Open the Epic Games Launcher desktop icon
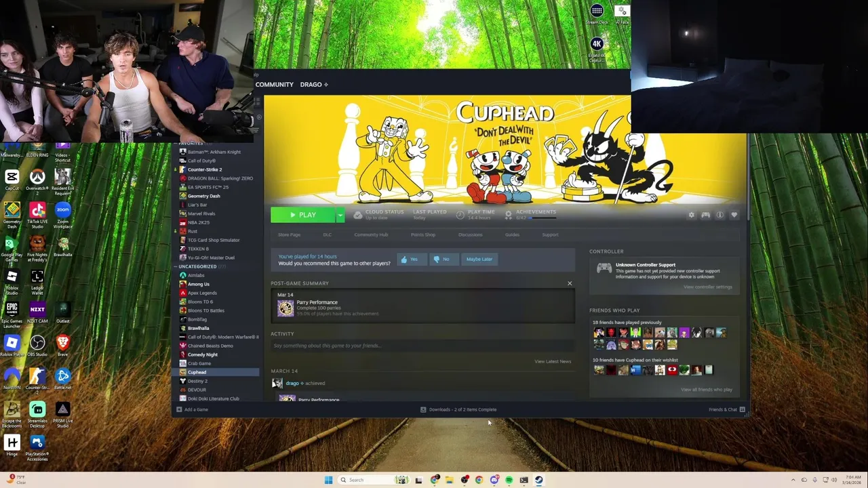This screenshot has width=868, height=488. pyautogui.click(x=12, y=314)
